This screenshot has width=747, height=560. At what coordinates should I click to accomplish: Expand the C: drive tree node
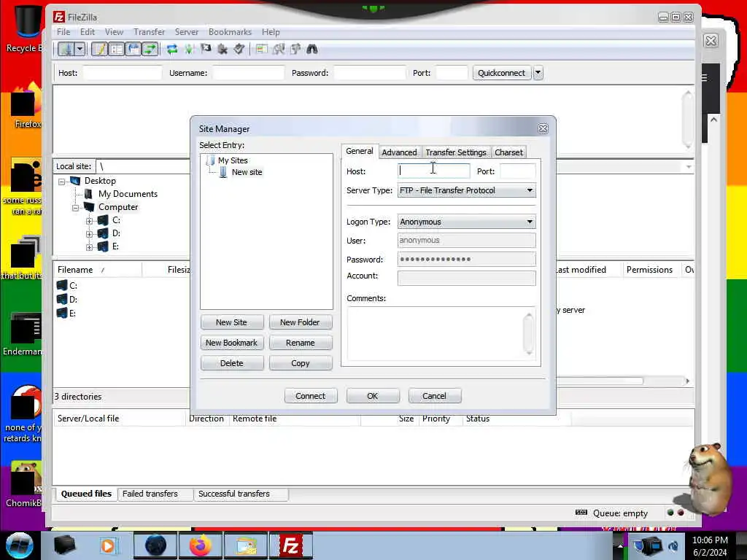click(x=89, y=221)
